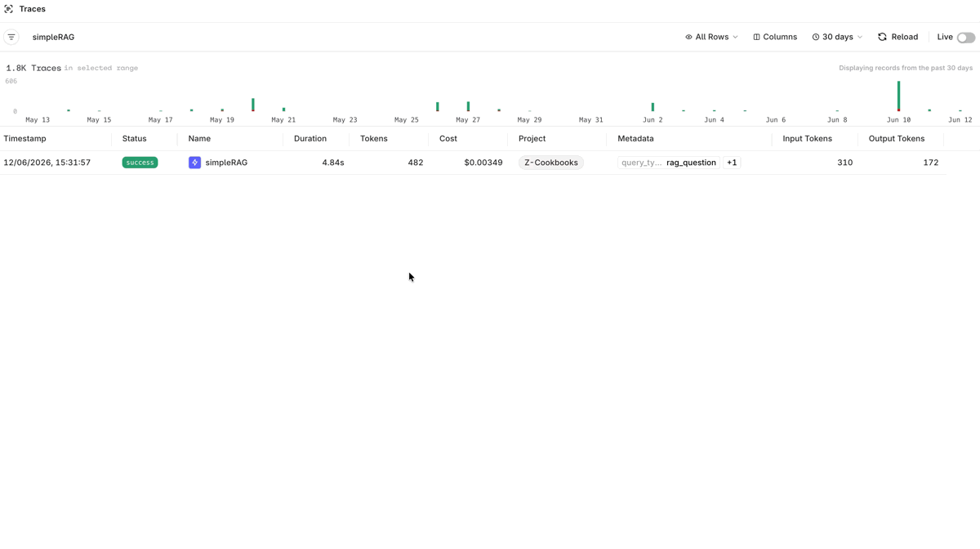Click the eye icon beside All Rows
The width and height of the screenshot is (980, 549).
688,37
